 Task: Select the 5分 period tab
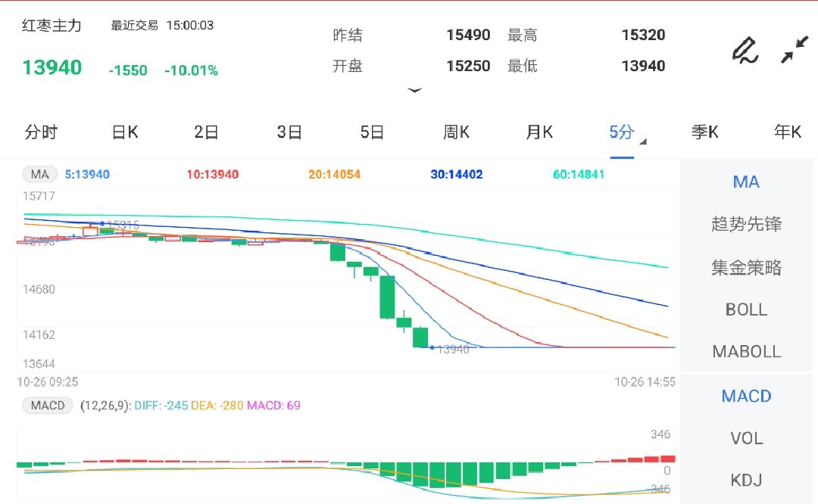(x=622, y=132)
